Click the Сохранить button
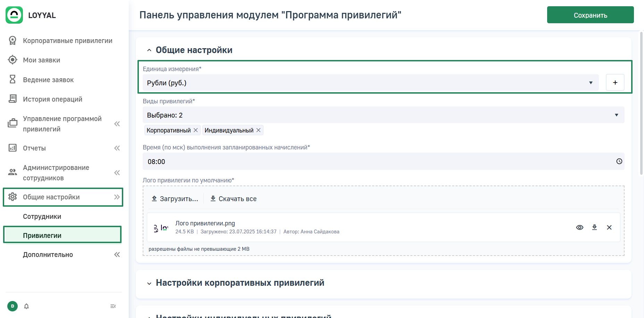 pos(590,15)
